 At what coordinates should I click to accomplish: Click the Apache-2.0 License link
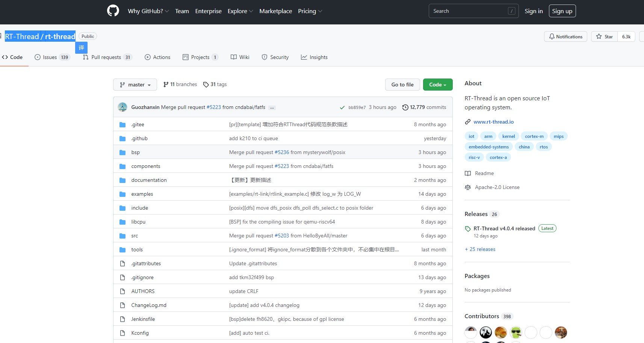point(497,187)
